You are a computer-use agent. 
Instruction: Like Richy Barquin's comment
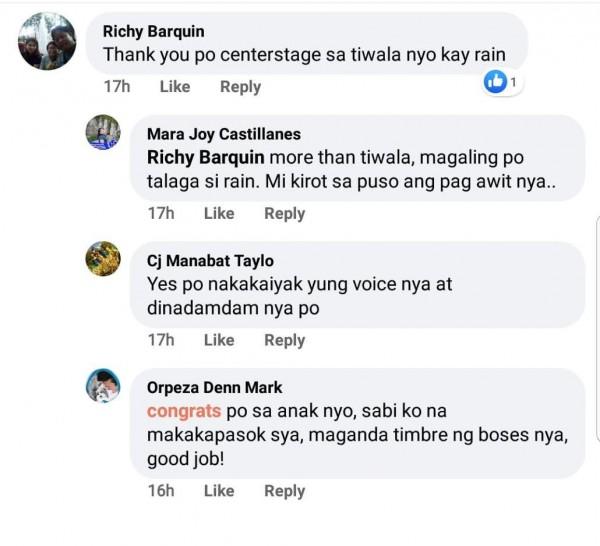[x=175, y=87]
